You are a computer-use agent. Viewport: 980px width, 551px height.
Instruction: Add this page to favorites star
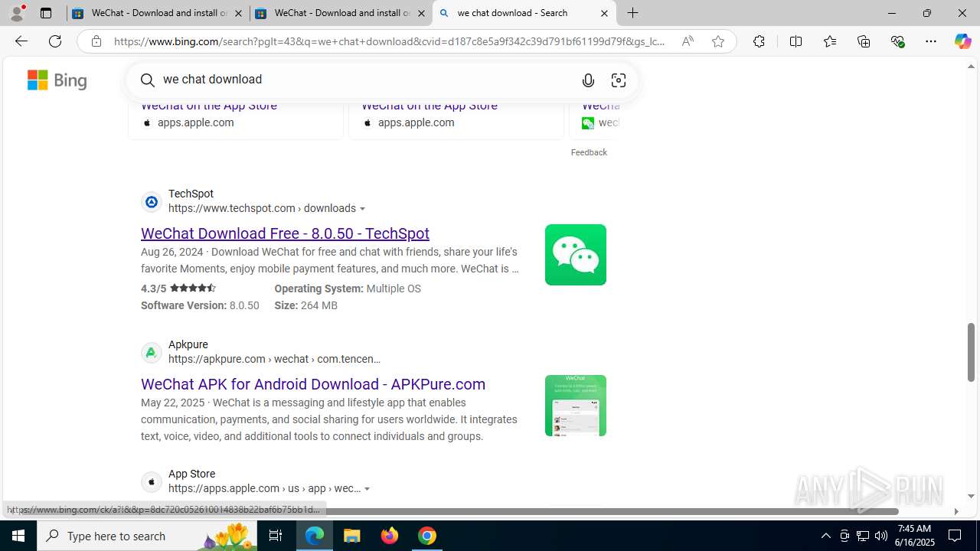(x=718, y=41)
